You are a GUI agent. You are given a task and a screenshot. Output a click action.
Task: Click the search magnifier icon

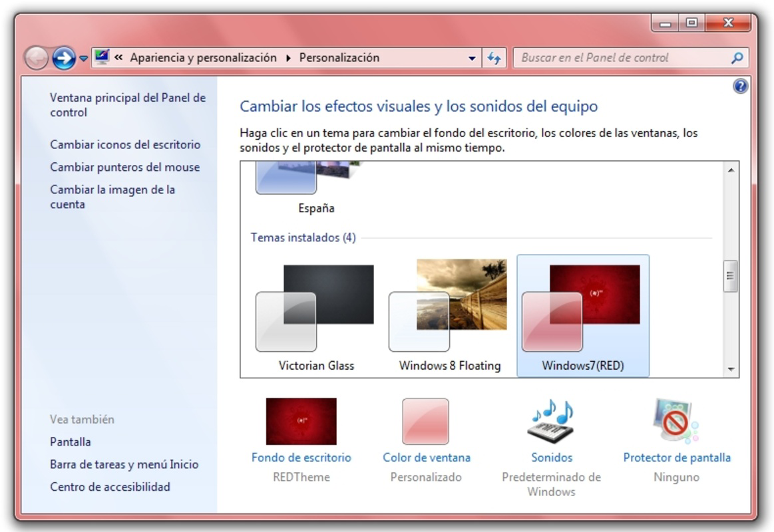click(737, 58)
